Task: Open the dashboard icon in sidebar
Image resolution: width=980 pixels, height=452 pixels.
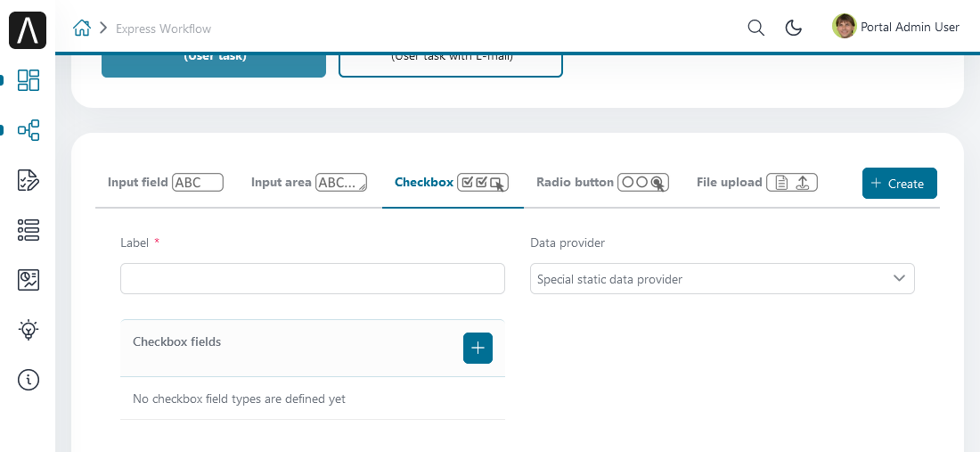Action: click(x=29, y=80)
